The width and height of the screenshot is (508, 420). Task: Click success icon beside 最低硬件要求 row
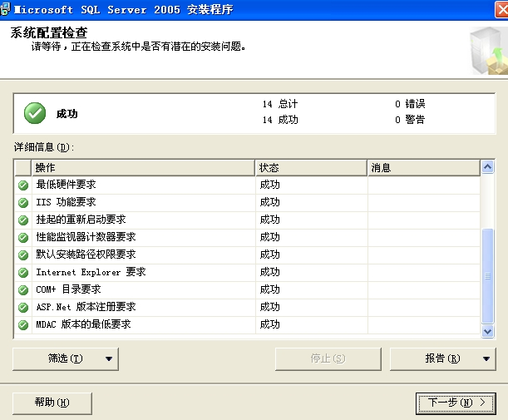point(22,185)
